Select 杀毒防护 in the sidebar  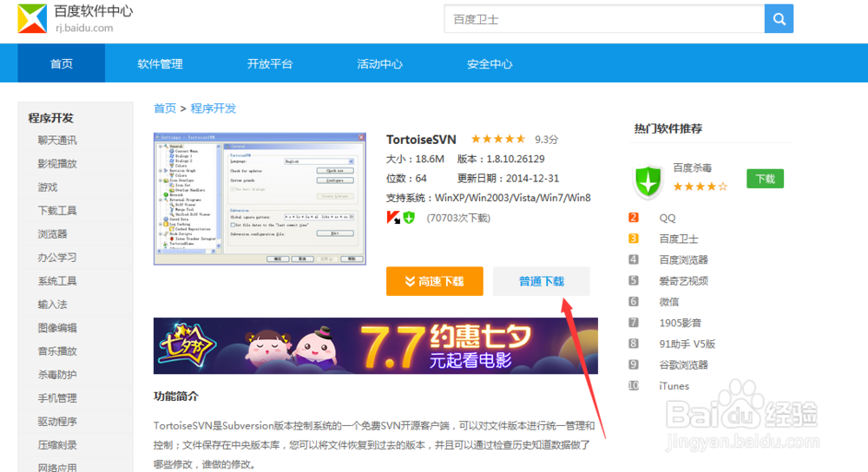click(57, 375)
